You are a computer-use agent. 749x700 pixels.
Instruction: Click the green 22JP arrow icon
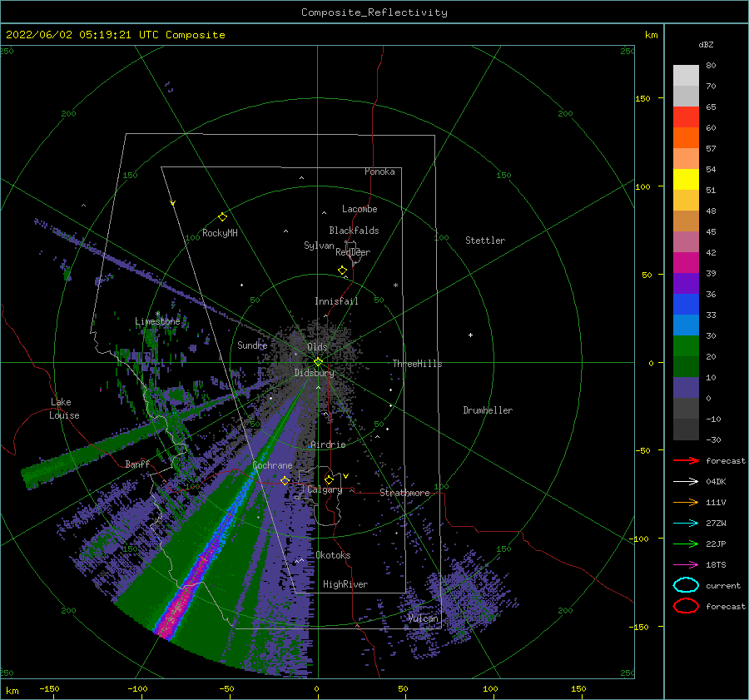(x=686, y=544)
